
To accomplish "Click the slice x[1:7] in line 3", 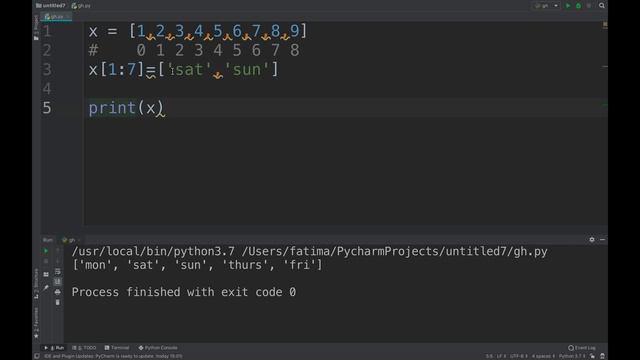I will point(116,69).
